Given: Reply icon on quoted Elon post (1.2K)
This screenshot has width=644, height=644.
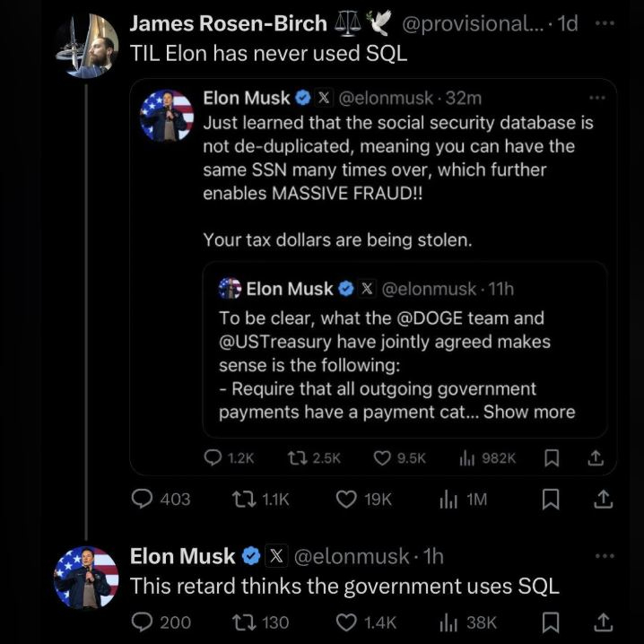Looking at the screenshot, I should 213,457.
